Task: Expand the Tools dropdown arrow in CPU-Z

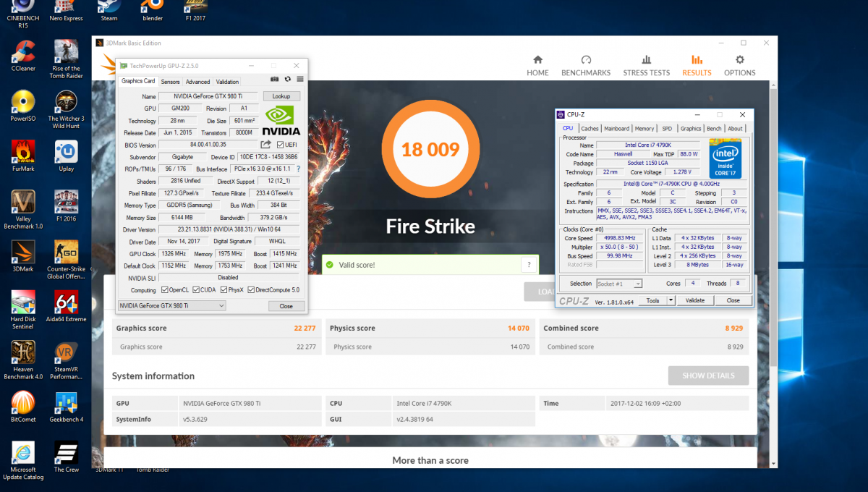Action: 671,300
